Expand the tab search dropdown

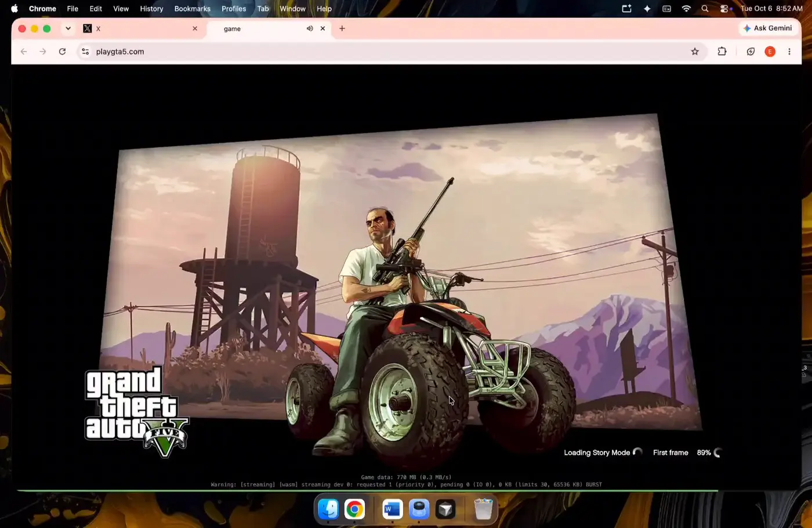(x=68, y=28)
